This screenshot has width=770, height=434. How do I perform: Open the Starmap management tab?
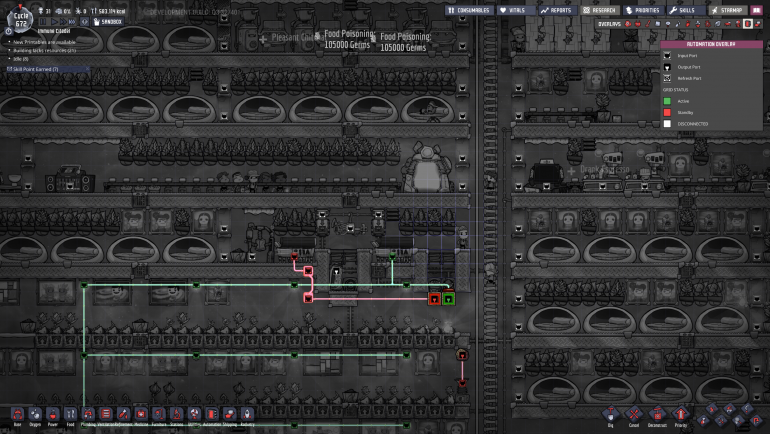pos(728,10)
